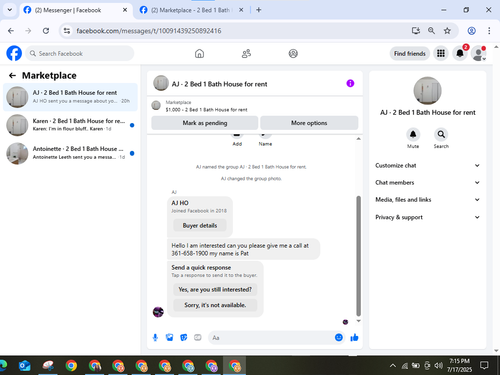
Task: Open Chrome three-dot menu
Action: point(489,31)
